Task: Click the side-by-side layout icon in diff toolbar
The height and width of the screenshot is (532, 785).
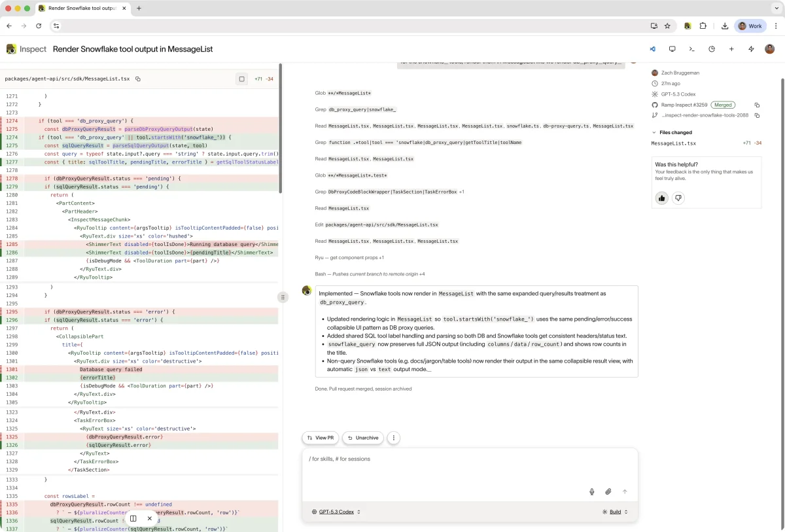Action: 133,518
